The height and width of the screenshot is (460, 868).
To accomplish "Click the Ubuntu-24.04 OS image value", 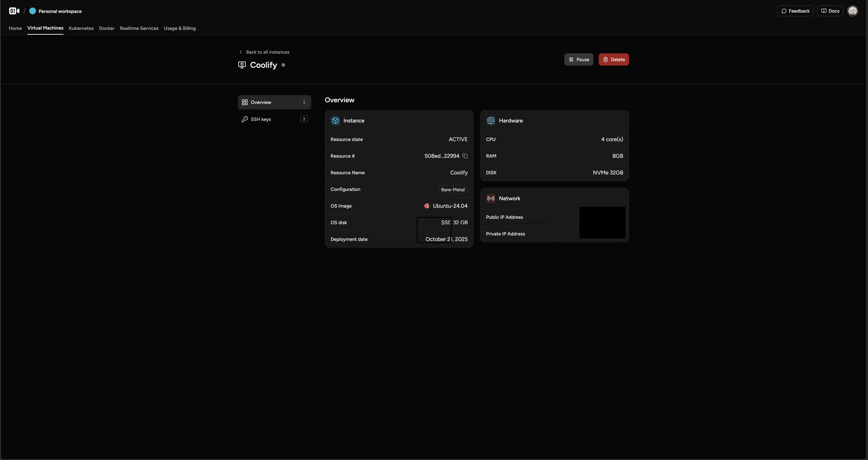I will pos(450,206).
